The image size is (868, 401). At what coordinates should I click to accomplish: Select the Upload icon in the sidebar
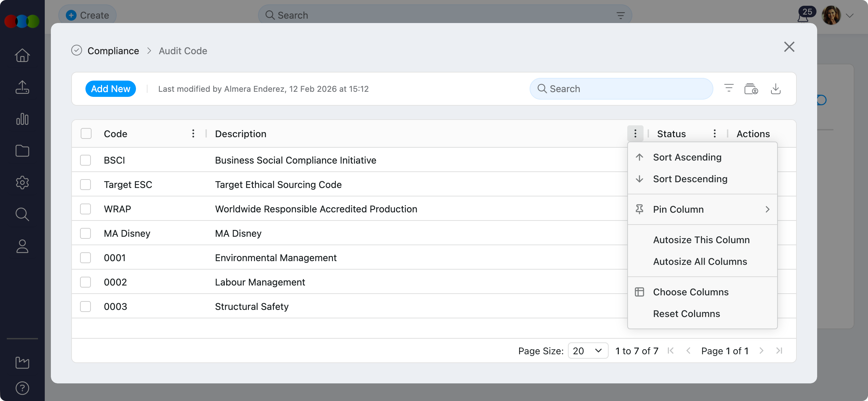click(22, 87)
